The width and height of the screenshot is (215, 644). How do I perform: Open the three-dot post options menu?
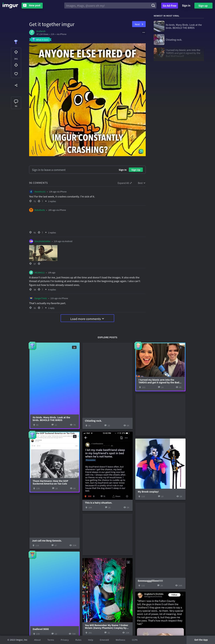click(x=144, y=32)
